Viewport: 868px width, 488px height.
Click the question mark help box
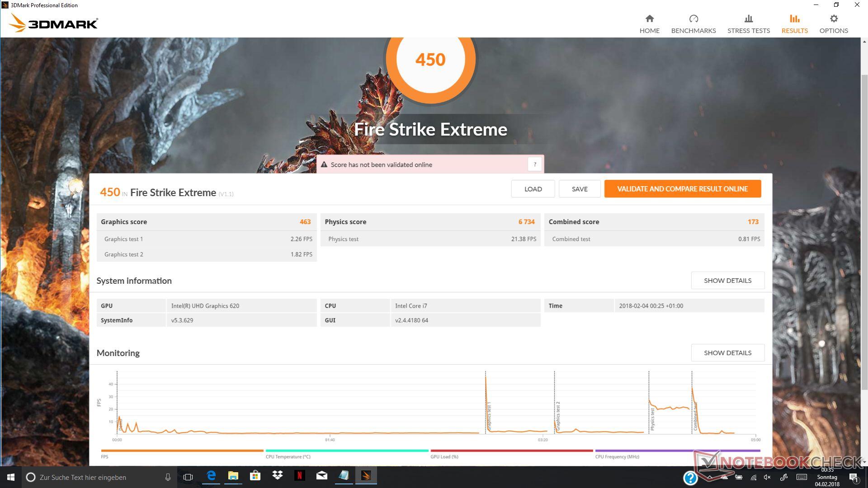tap(534, 164)
